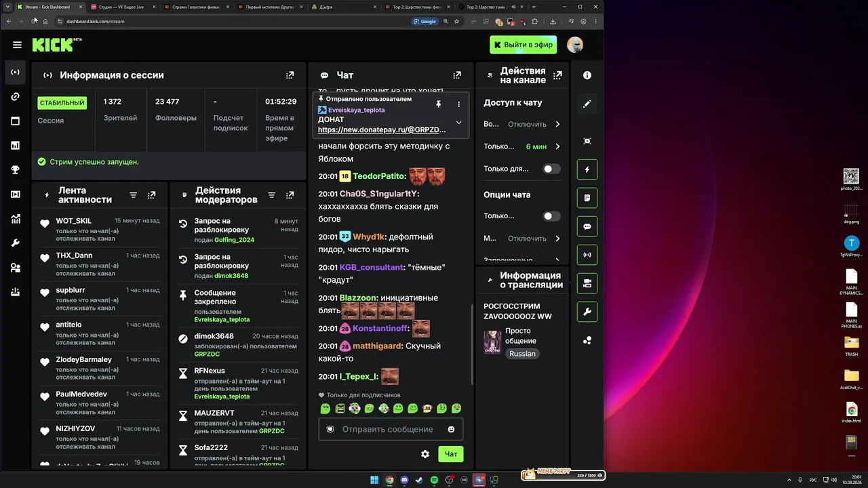The height and width of the screenshot is (488, 868).
Task: Click the 'dimok3648' moderator action entry
Action: [238, 345]
